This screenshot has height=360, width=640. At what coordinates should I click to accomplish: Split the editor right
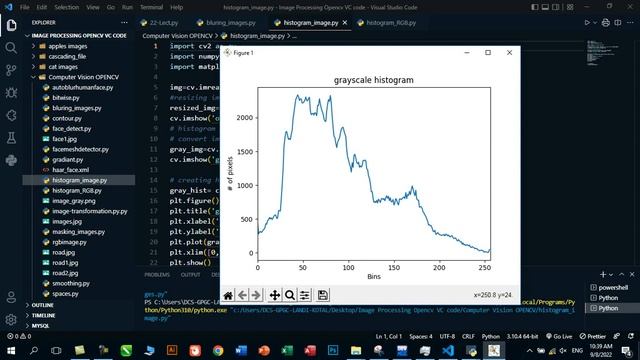click(x=618, y=23)
